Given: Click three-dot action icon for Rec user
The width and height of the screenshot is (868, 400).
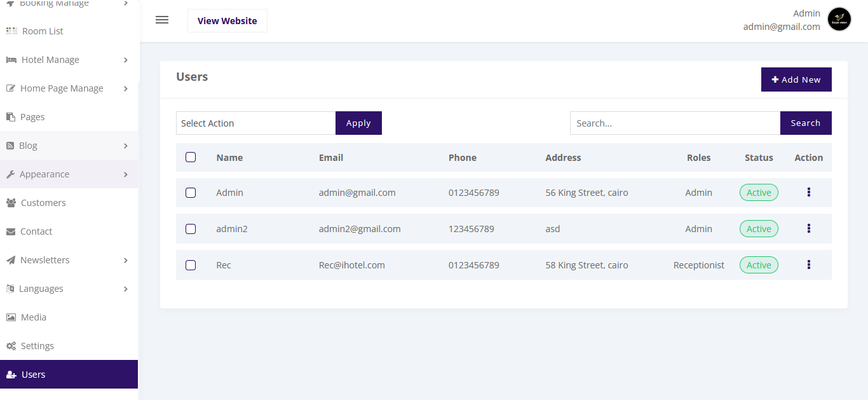Looking at the screenshot, I should (808, 265).
